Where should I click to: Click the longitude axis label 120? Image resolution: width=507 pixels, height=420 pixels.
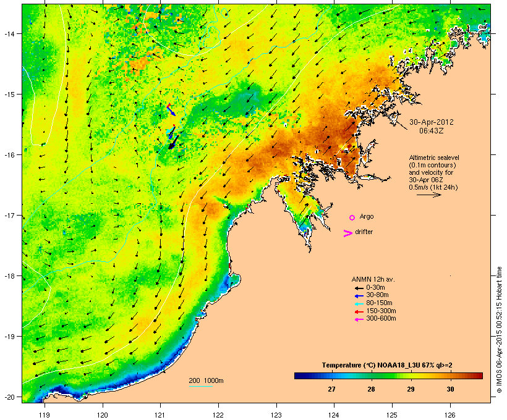point(103,415)
